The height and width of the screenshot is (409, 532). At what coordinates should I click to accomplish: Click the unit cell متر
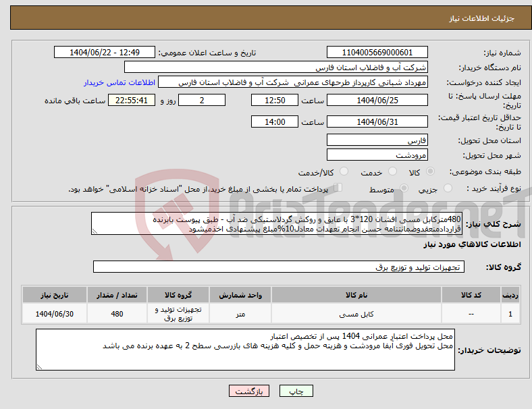[x=240, y=314]
